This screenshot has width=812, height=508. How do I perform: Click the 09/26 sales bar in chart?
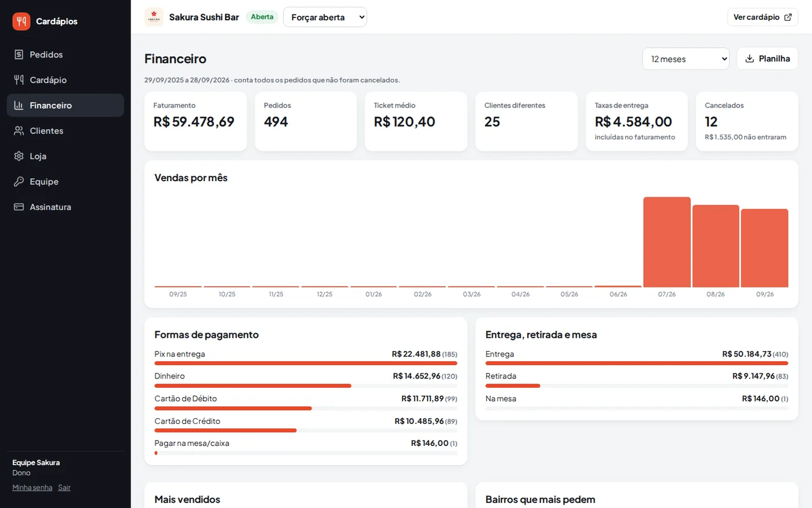[x=764, y=248]
